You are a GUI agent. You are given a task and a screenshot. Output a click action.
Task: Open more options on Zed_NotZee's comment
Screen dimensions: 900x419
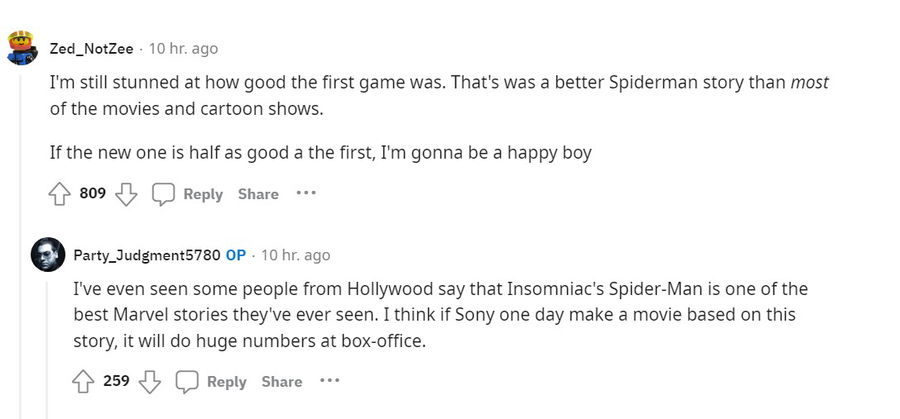pyautogui.click(x=305, y=193)
